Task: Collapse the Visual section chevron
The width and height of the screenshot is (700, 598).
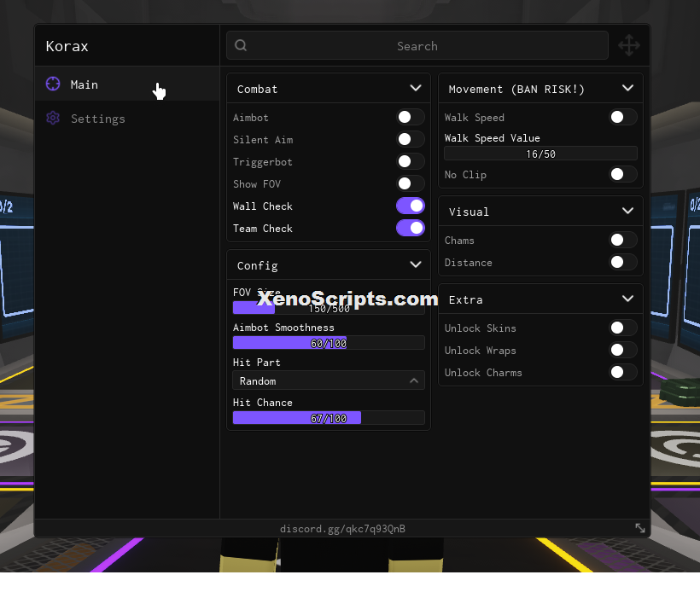Action: [x=627, y=211]
